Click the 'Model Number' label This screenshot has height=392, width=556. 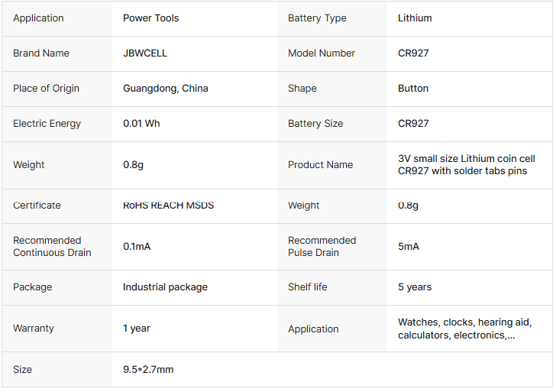pyautogui.click(x=322, y=53)
